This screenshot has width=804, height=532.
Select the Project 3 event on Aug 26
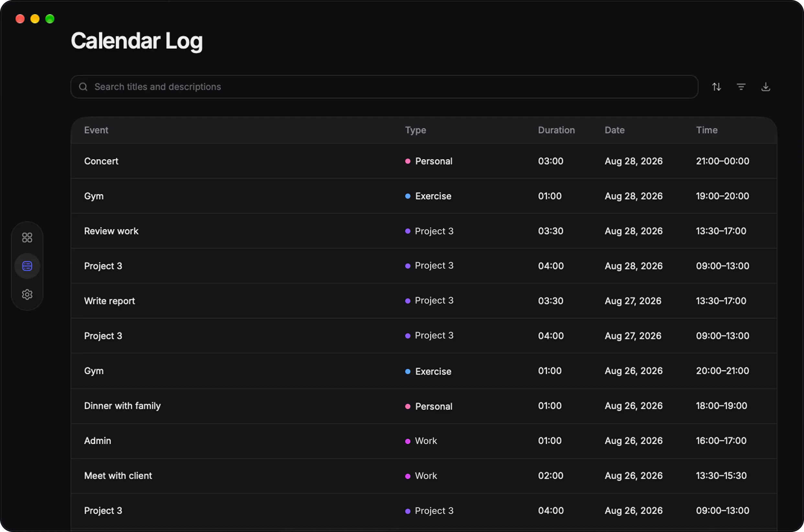click(x=103, y=511)
